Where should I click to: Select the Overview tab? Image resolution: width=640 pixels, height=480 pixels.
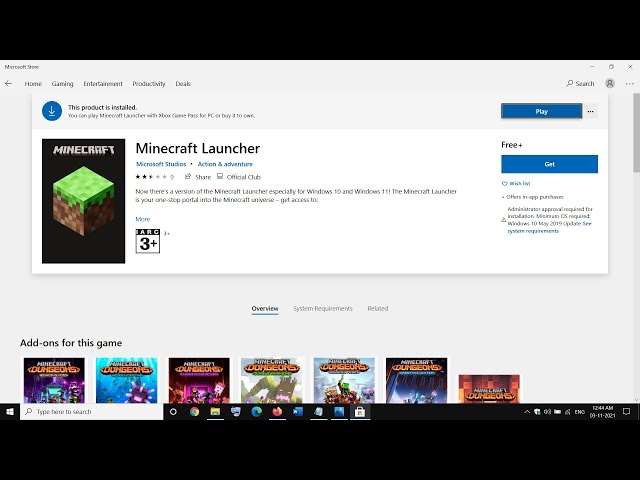pos(265,309)
